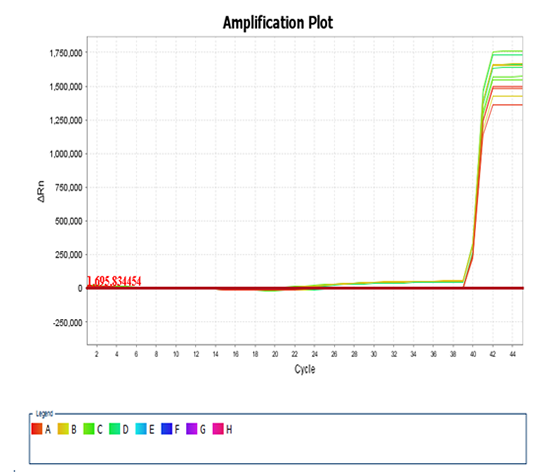This screenshot has width=540, height=472.
Task: Select the pink H legend swatch
Action: coord(218,429)
